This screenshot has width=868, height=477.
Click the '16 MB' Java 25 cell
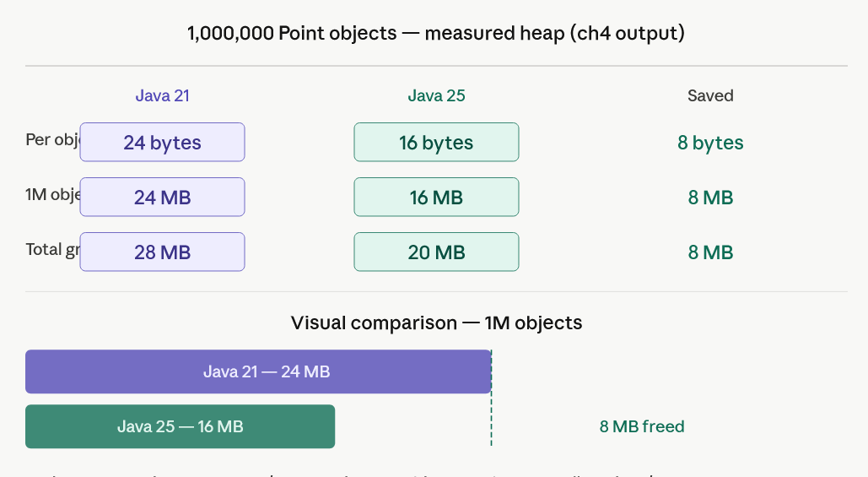coord(436,198)
